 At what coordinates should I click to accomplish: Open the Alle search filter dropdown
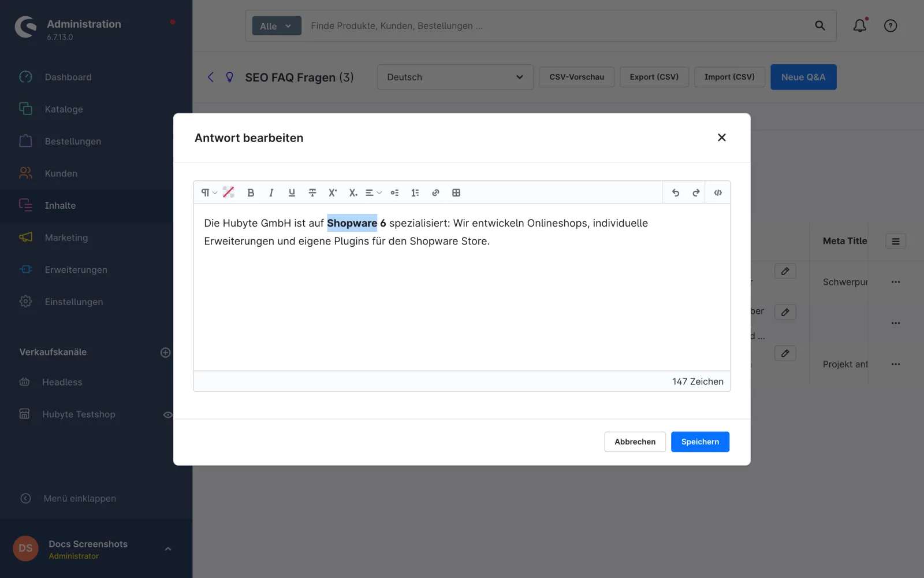(x=277, y=26)
